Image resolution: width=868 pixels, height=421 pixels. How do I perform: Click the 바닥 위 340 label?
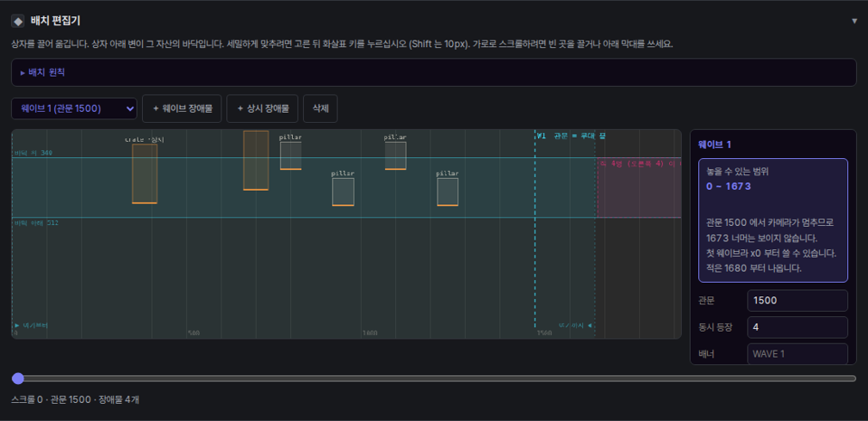pos(33,153)
